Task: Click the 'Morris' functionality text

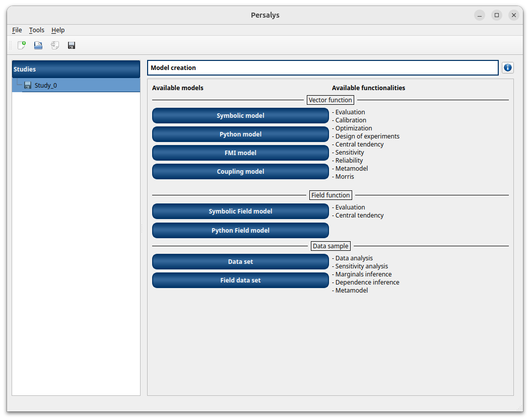Action: tap(345, 176)
